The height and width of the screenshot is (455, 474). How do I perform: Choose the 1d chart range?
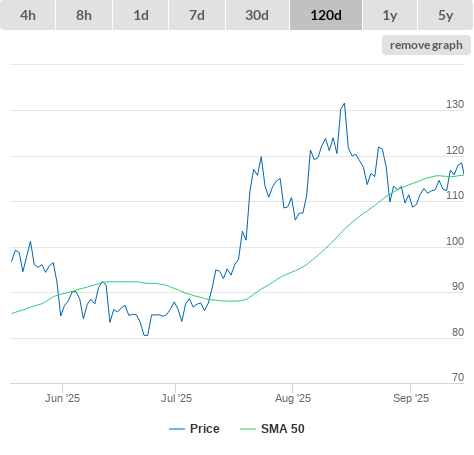click(x=141, y=15)
